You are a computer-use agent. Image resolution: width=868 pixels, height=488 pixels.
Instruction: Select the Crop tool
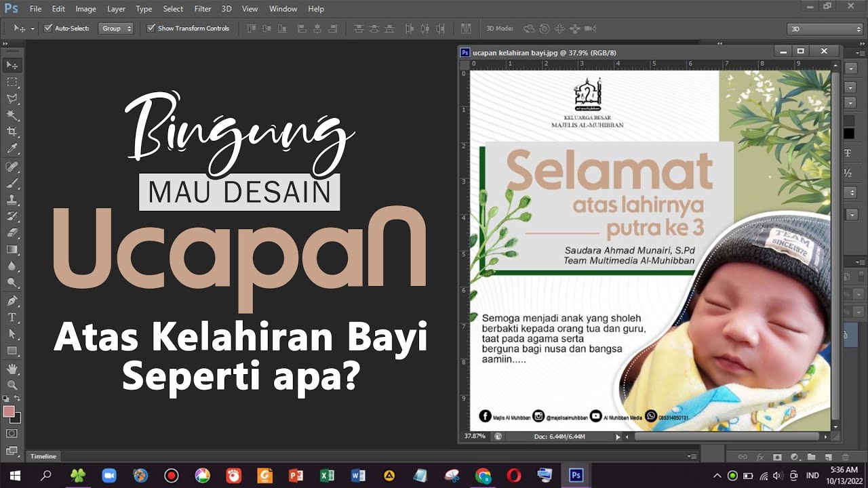12,131
